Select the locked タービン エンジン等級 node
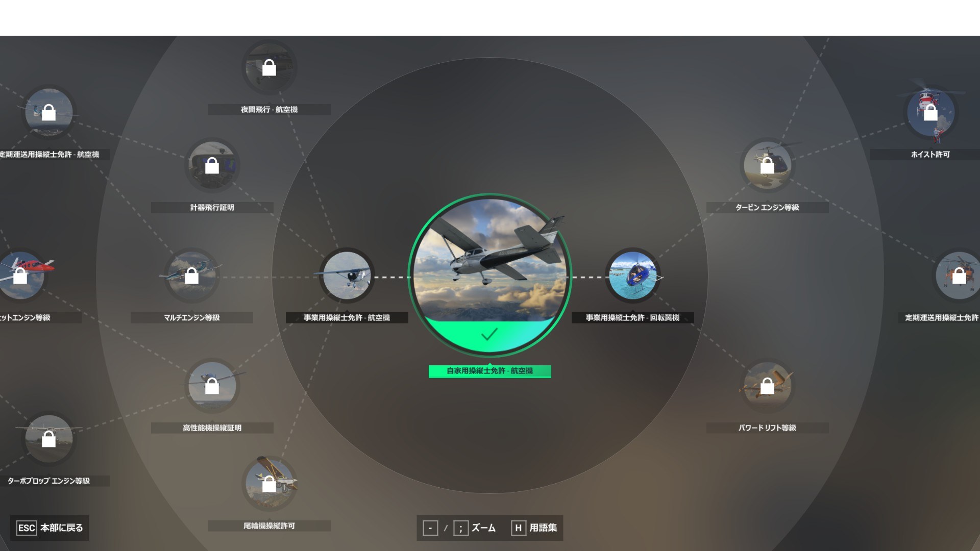Screen dimensions: 980x551 (x=767, y=165)
